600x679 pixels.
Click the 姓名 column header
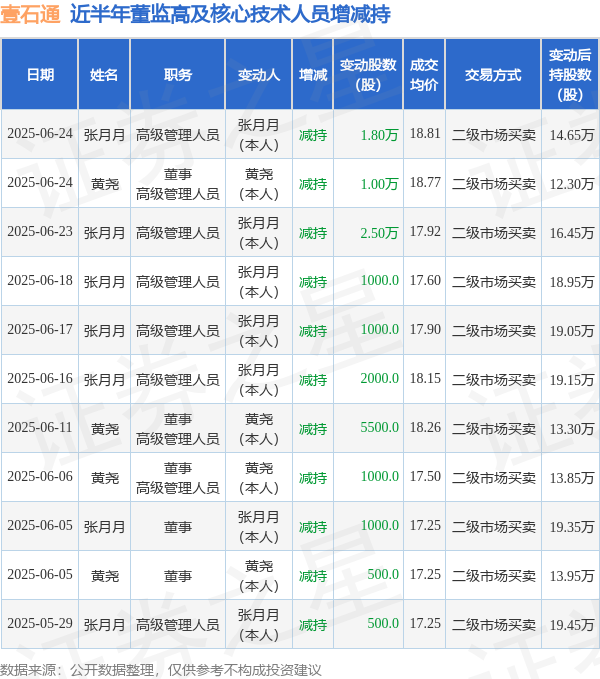pos(104,74)
